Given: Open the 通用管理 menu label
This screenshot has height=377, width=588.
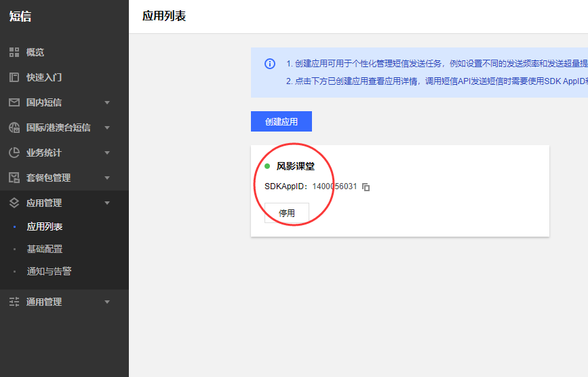Looking at the screenshot, I should (44, 302).
